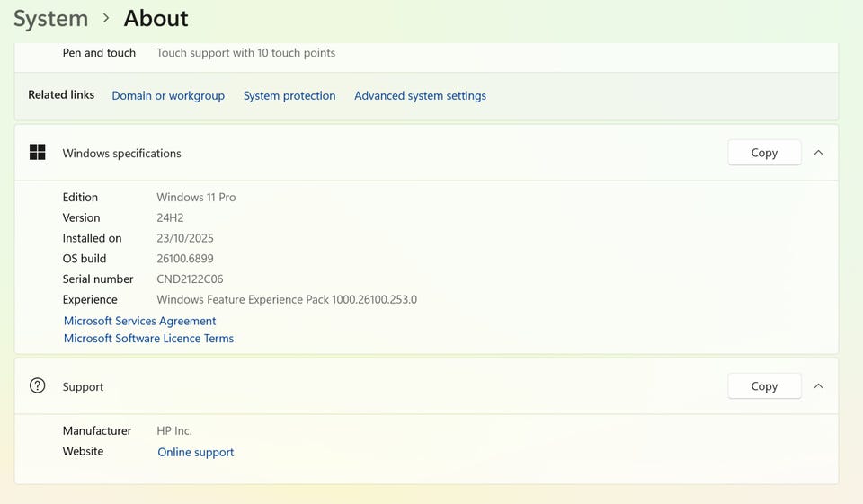Screen dimensions: 863x504
Task: Open the Domain or workgroup link
Action: click(x=168, y=95)
